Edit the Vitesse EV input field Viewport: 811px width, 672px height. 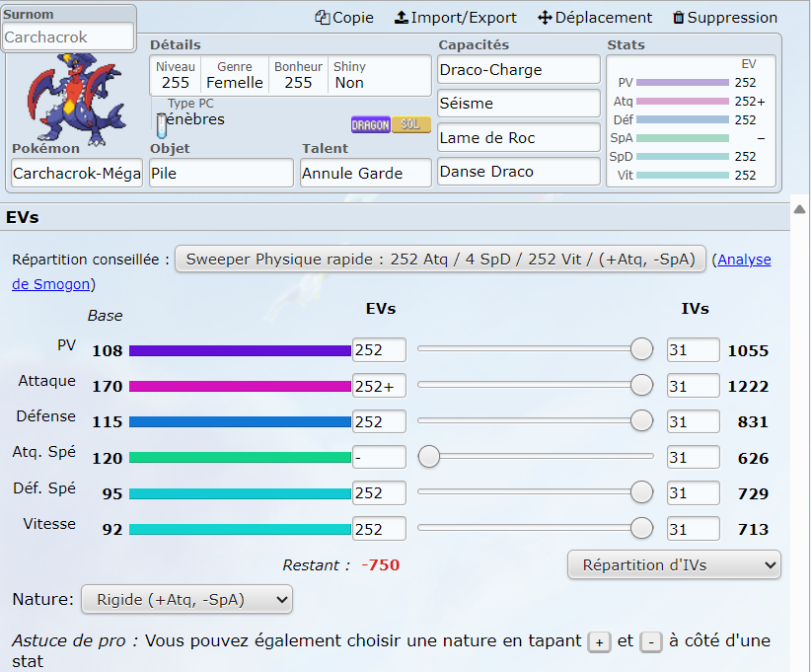379,529
